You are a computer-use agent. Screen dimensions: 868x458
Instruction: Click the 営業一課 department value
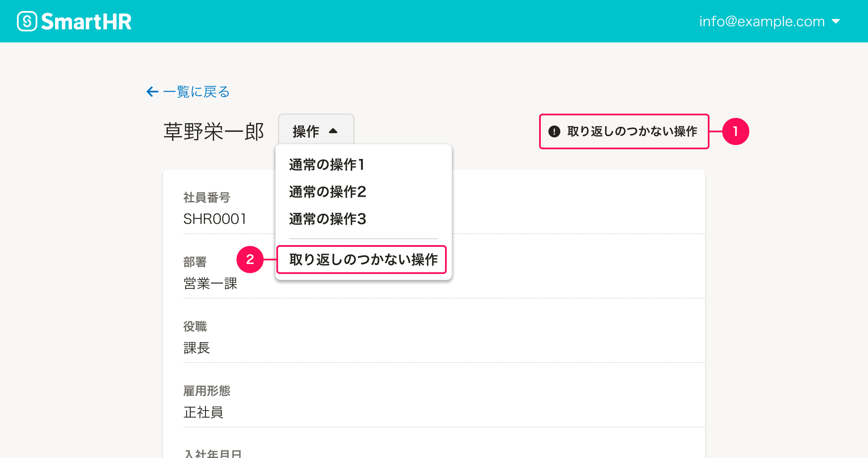pyautogui.click(x=210, y=283)
